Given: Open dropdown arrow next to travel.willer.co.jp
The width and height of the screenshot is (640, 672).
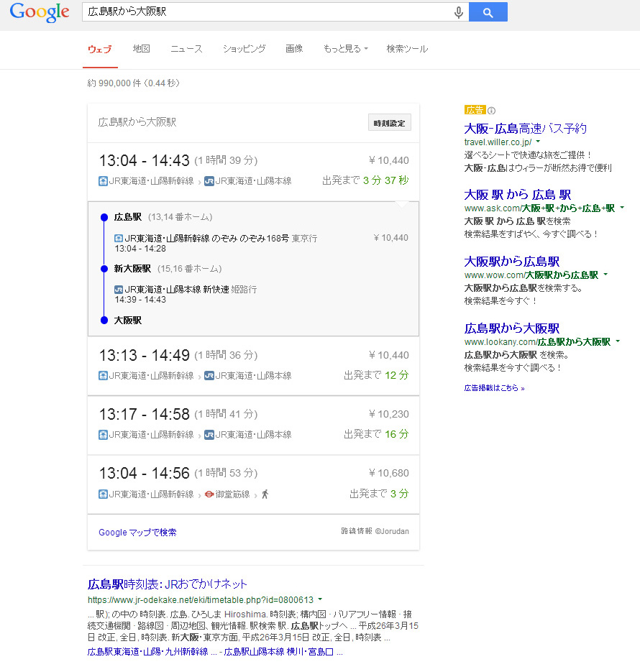Looking at the screenshot, I should coord(538,142).
